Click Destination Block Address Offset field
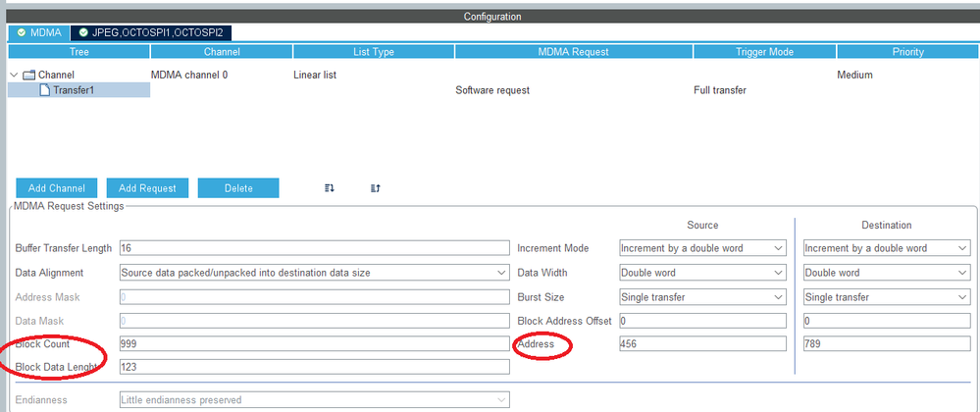This screenshot has height=412, width=980. [887, 321]
